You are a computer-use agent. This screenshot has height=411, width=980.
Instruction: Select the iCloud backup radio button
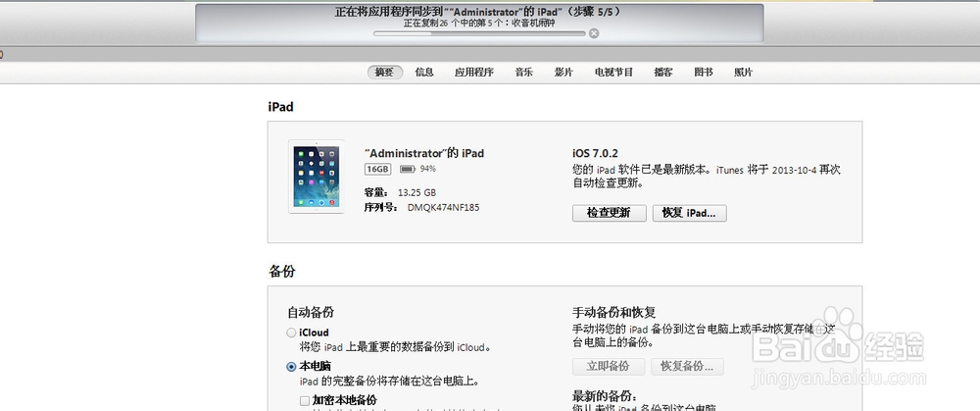coord(291,333)
